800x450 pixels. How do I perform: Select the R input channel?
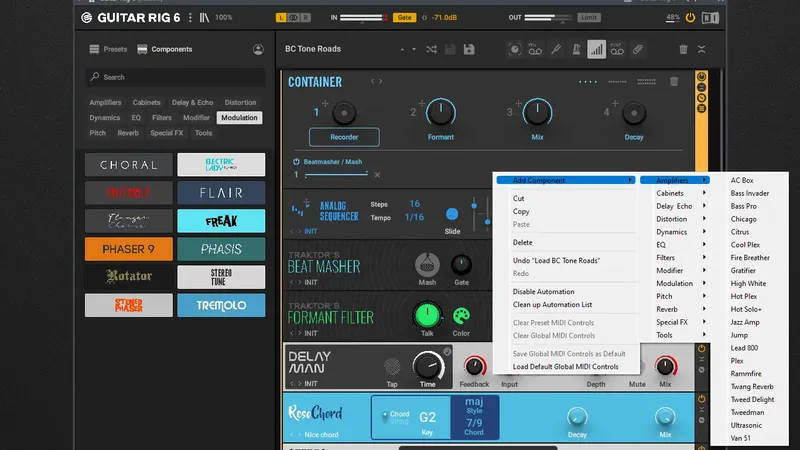click(x=305, y=17)
